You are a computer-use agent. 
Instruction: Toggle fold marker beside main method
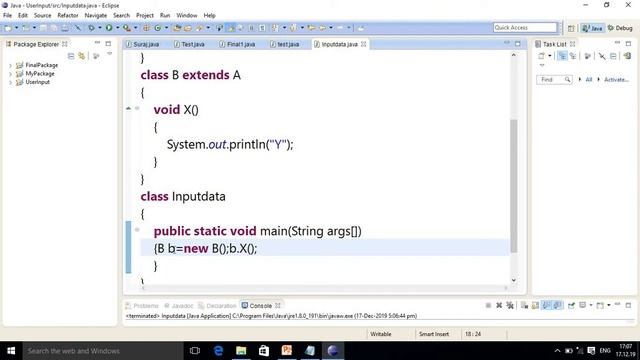click(x=137, y=230)
